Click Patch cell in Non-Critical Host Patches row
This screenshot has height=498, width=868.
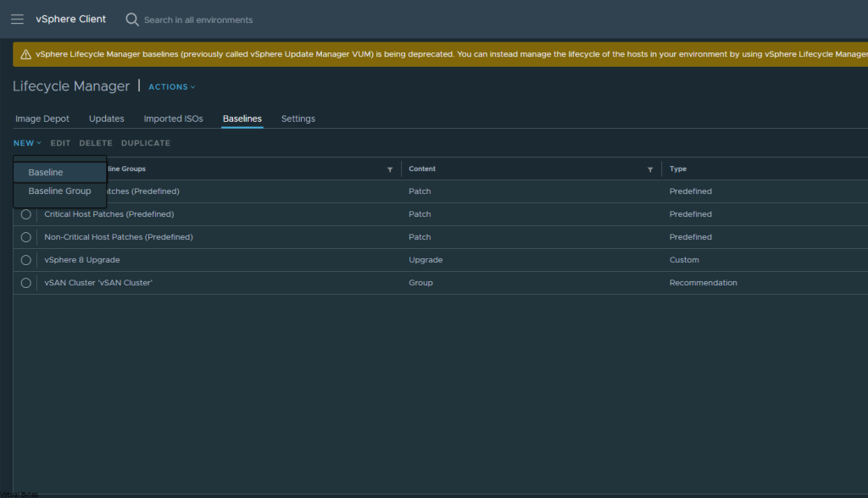420,237
